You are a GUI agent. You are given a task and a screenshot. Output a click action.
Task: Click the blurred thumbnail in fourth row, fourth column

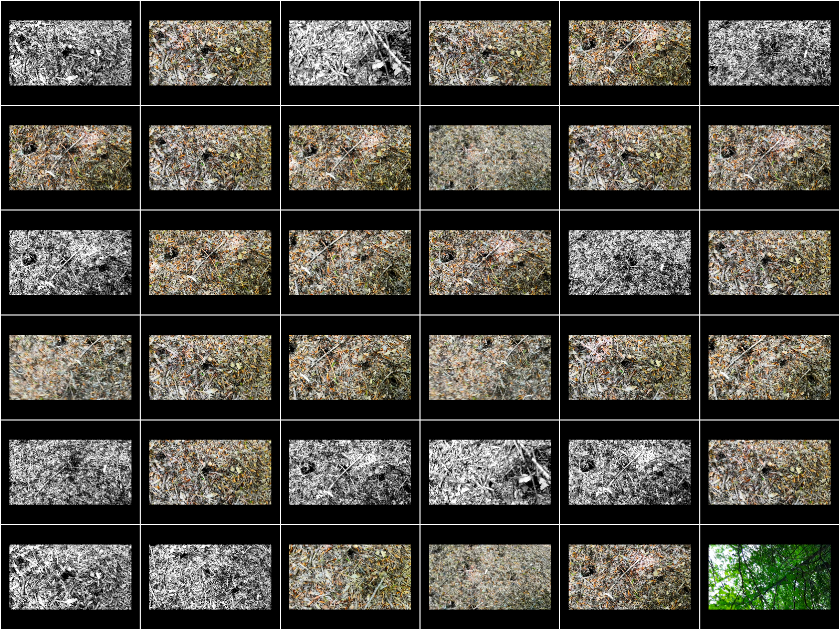click(489, 367)
